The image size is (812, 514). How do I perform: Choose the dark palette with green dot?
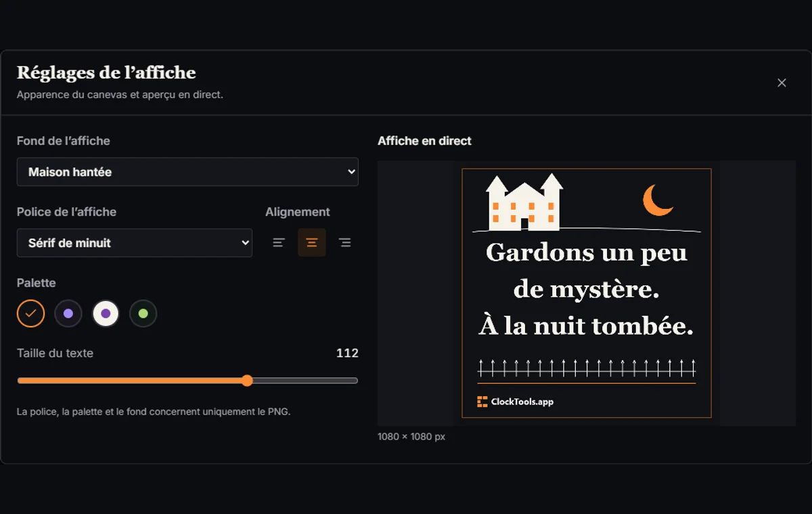tap(143, 313)
